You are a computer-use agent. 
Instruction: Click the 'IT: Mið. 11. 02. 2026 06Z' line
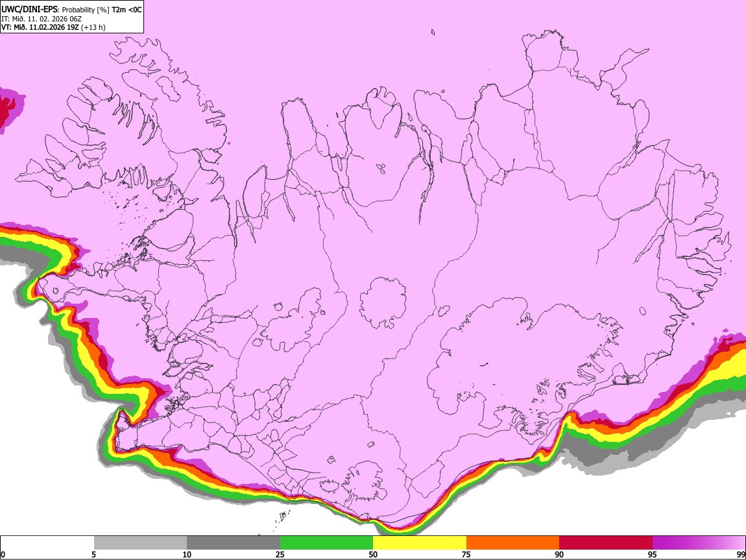[x=42, y=19]
